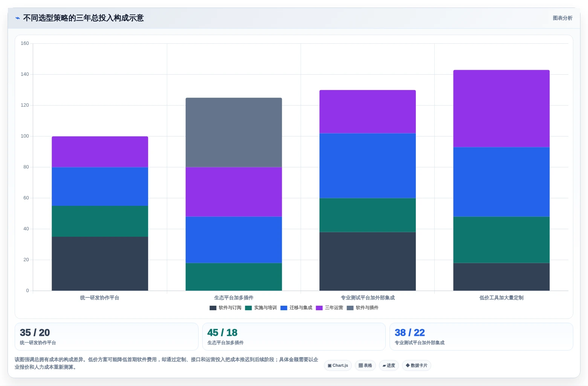Click the 进度 tag chip

[389, 366]
